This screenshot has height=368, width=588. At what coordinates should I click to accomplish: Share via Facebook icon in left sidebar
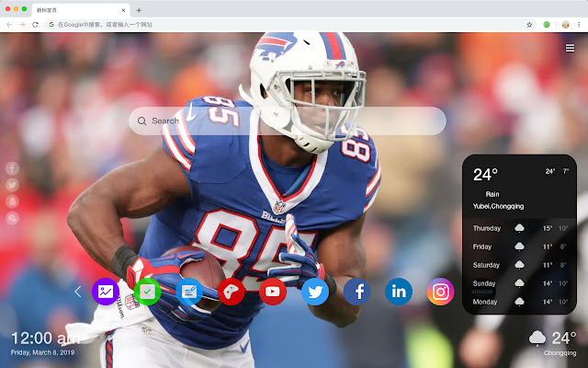pyautogui.click(x=12, y=168)
